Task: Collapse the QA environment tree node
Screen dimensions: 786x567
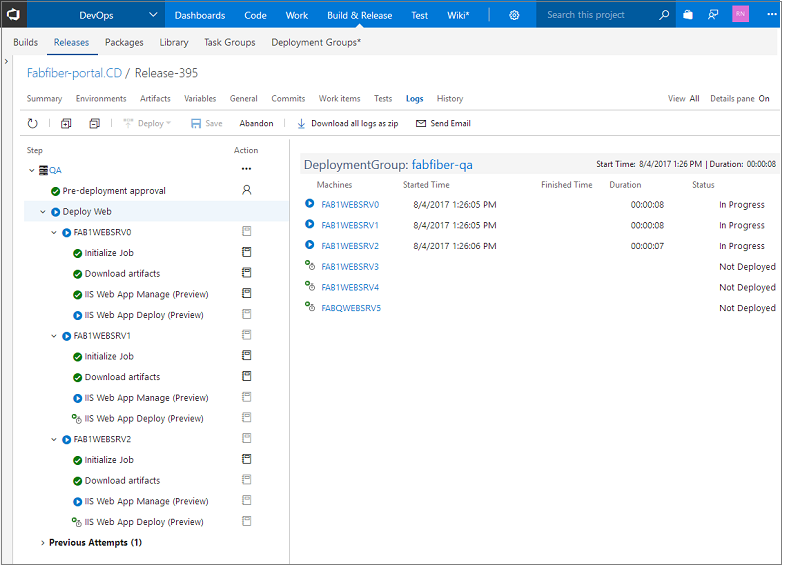Action: pyautogui.click(x=32, y=171)
